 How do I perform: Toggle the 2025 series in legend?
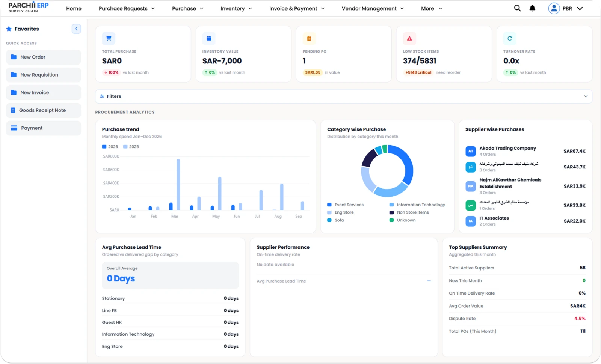tap(131, 147)
